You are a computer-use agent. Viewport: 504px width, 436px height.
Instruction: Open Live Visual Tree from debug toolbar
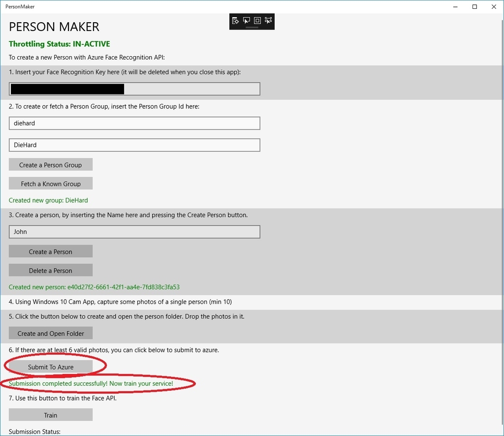tap(235, 21)
